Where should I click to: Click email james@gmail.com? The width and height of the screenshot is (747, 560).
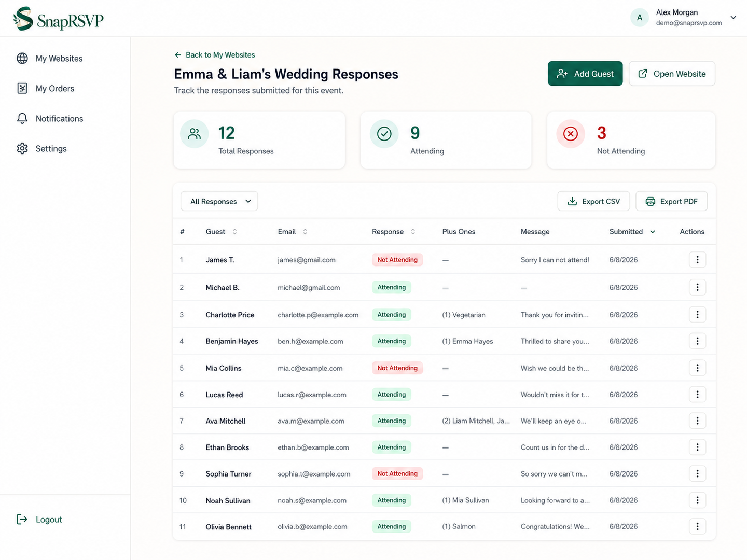click(307, 260)
